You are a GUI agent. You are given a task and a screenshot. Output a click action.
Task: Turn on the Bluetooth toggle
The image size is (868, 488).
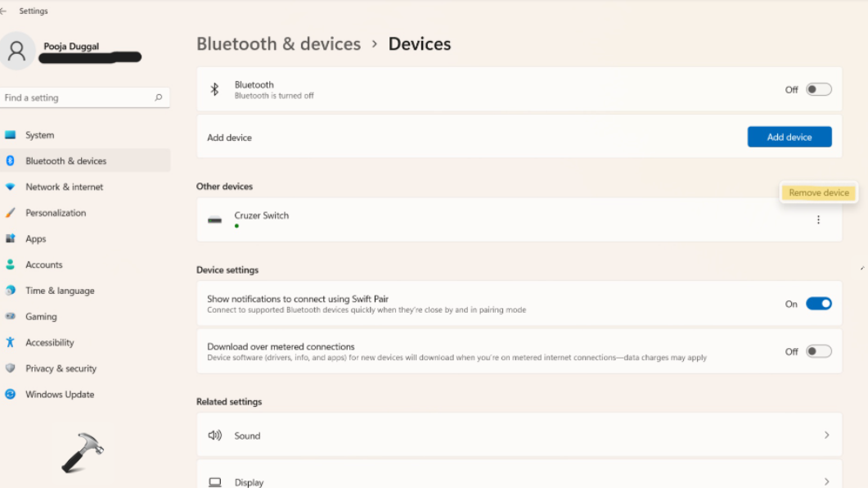coord(818,89)
